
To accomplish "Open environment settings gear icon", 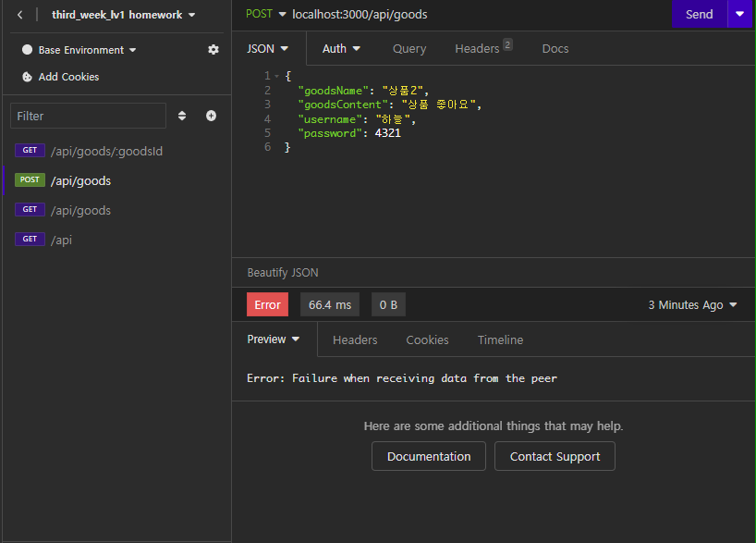I will coord(213,50).
